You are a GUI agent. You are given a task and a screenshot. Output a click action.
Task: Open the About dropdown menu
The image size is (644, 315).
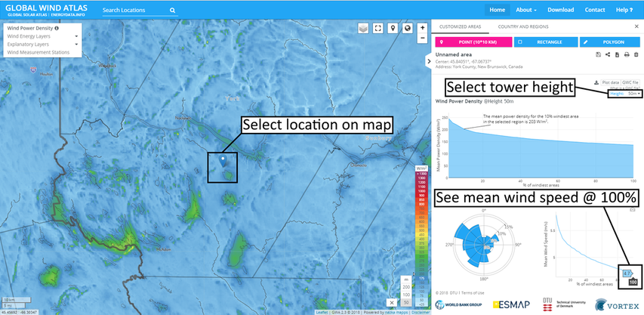point(526,10)
